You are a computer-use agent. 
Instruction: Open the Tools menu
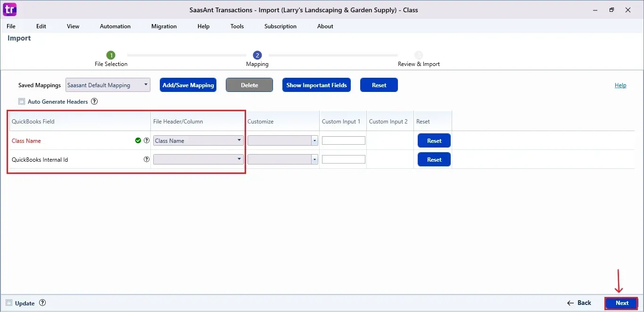pyautogui.click(x=237, y=26)
